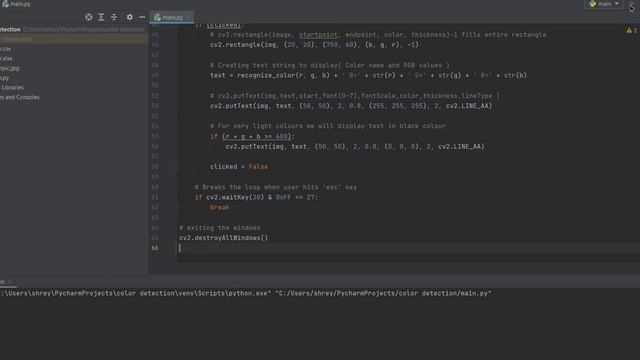Open Project panel gear options

pyautogui.click(x=129, y=17)
